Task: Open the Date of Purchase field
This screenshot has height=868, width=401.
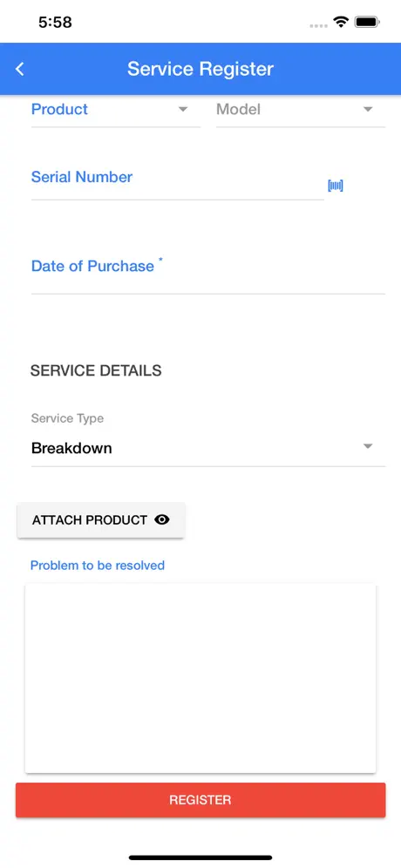Action: pos(207,270)
